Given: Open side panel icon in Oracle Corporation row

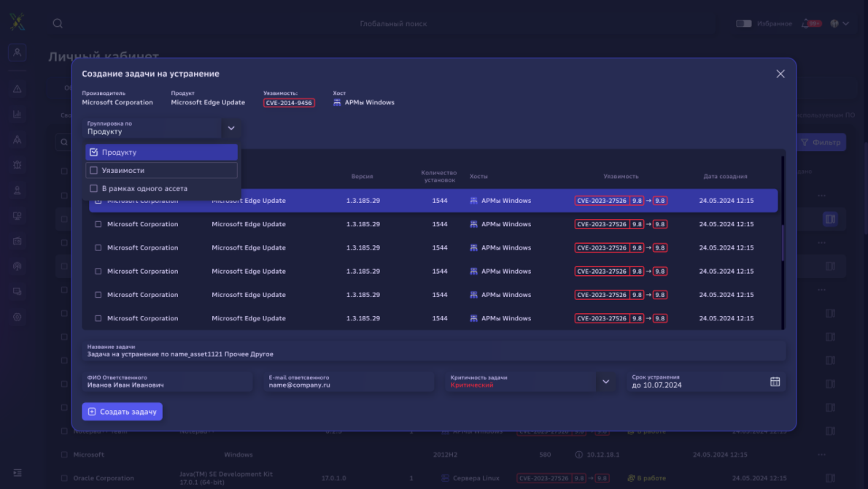Looking at the screenshot, I should (830, 478).
